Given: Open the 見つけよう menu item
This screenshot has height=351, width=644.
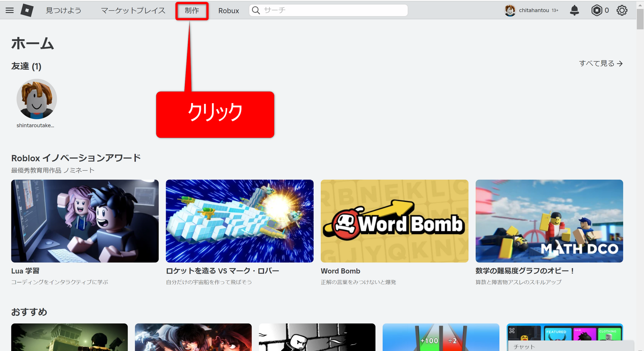Looking at the screenshot, I should pyautogui.click(x=64, y=10).
